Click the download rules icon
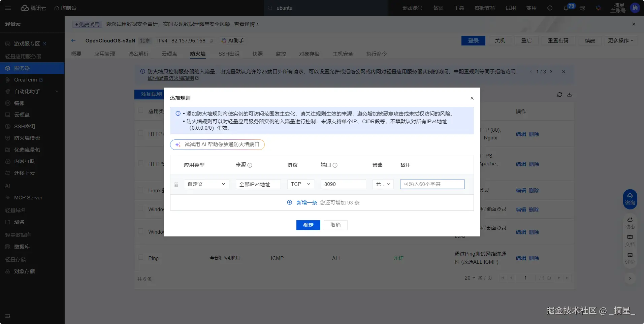 click(x=569, y=95)
